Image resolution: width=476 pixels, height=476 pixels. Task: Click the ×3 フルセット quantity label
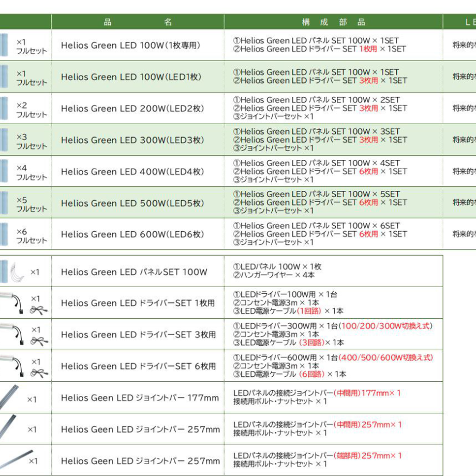pyautogui.click(x=32, y=141)
